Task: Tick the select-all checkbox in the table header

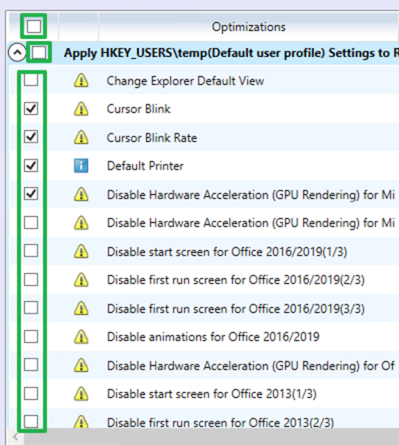Action: click(34, 26)
